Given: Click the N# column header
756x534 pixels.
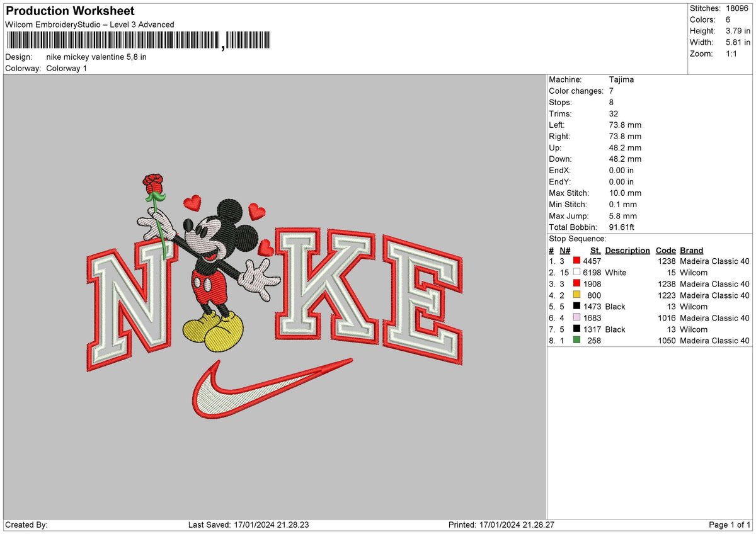Looking at the screenshot, I should point(564,251).
